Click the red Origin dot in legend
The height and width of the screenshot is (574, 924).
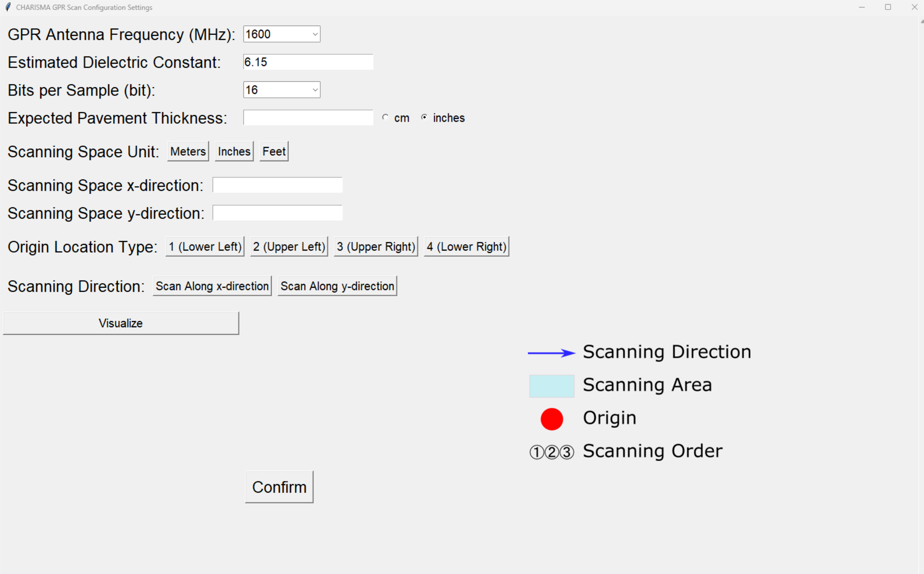[552, 419]
